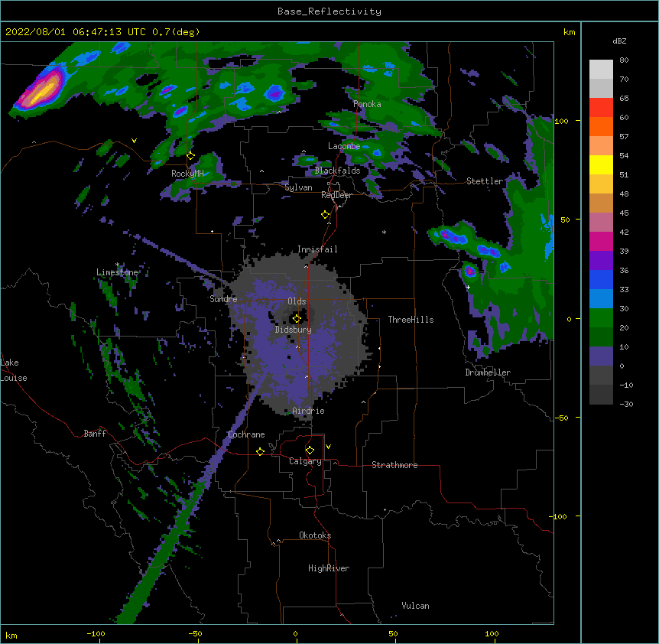The image size is (659, 644).
Task: Click the intense storm cell core at top-left
Action: (x=42, y=92)
